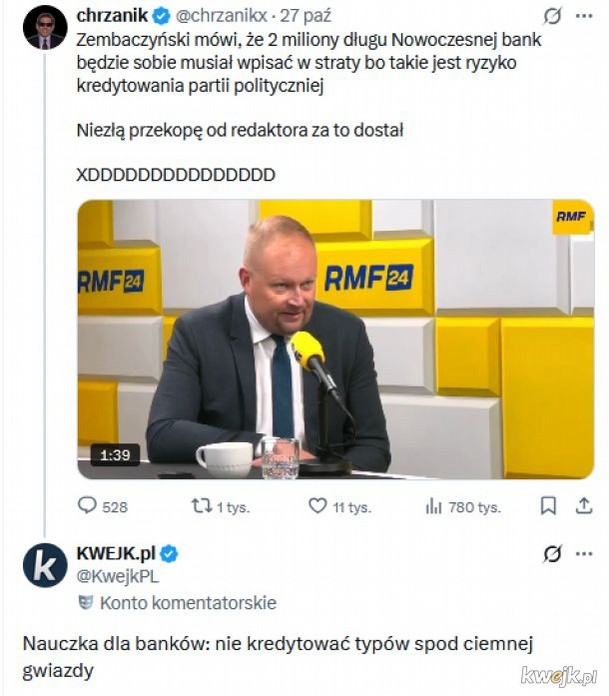Like the post with 11 tys. hearts

[318, 507]
